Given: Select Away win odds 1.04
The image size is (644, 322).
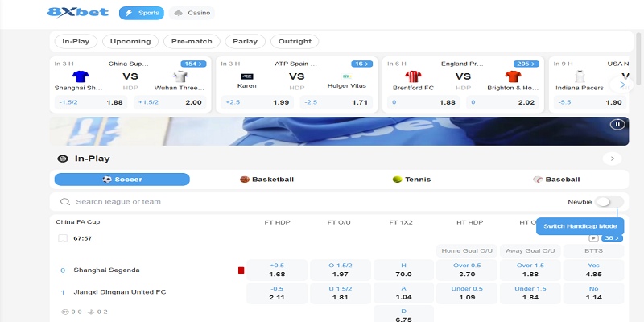Looking at the screenshot, I should pyautogui.click(x=403, y=293).
